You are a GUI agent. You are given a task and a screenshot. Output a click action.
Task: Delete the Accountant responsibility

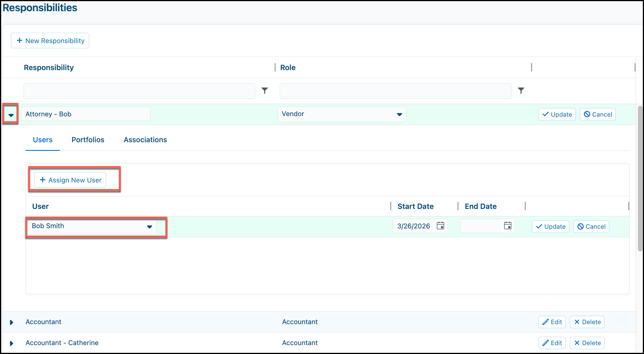[x=587, y=322]
